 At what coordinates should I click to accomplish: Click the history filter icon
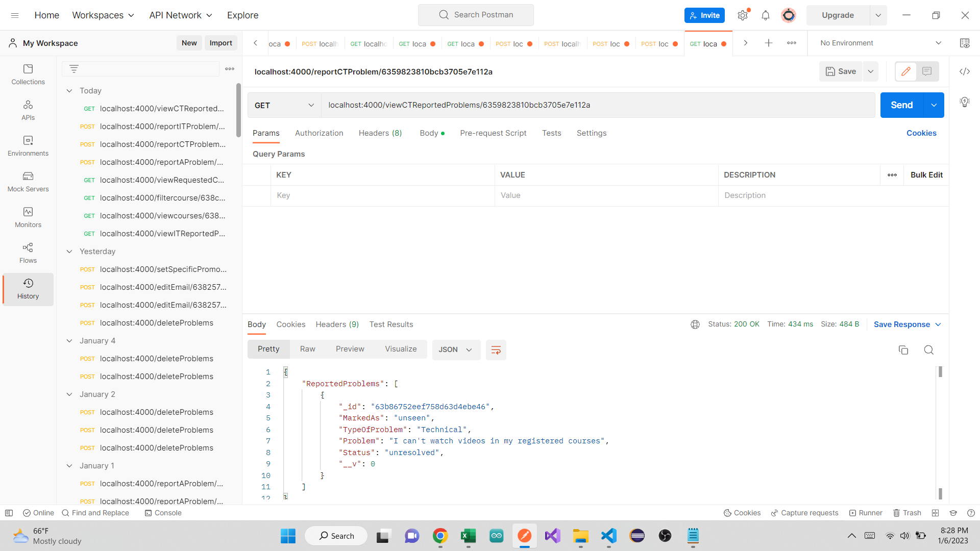74,69
